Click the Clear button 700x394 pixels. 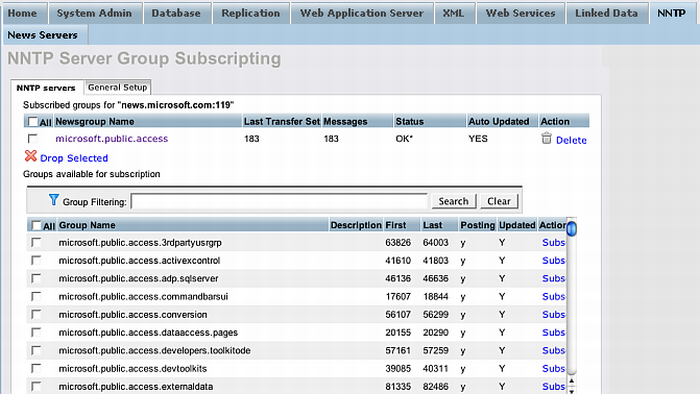click(499, 201)
